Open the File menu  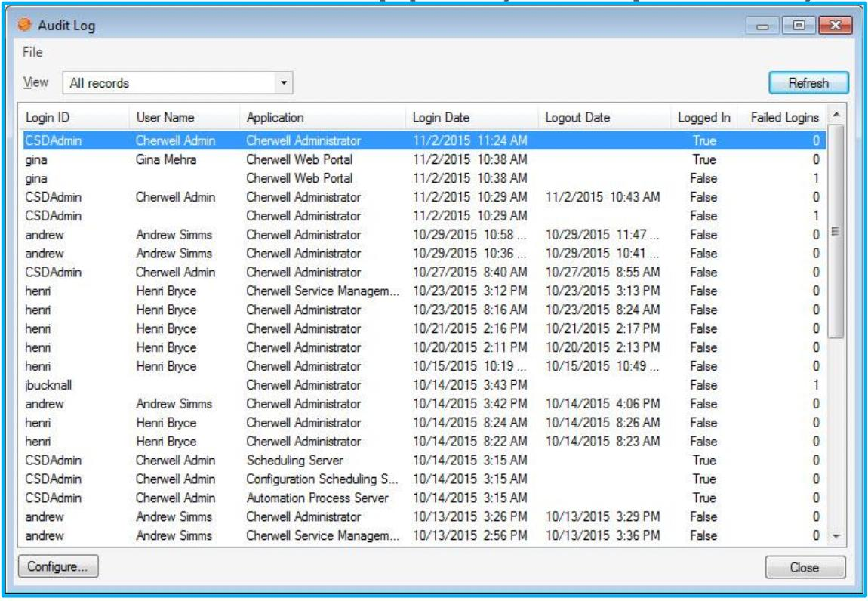pyautogui.click(x=32, y=52)
